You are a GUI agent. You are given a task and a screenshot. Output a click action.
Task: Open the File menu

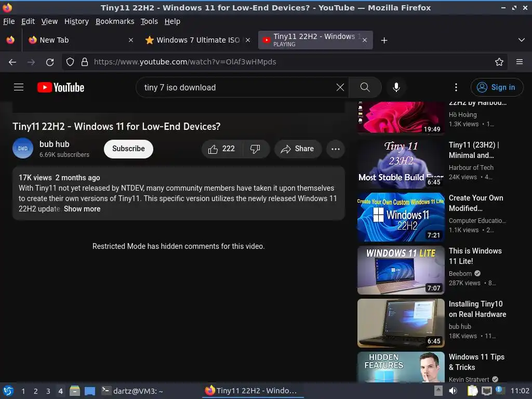pyautogui.click(x=9, y=21)
